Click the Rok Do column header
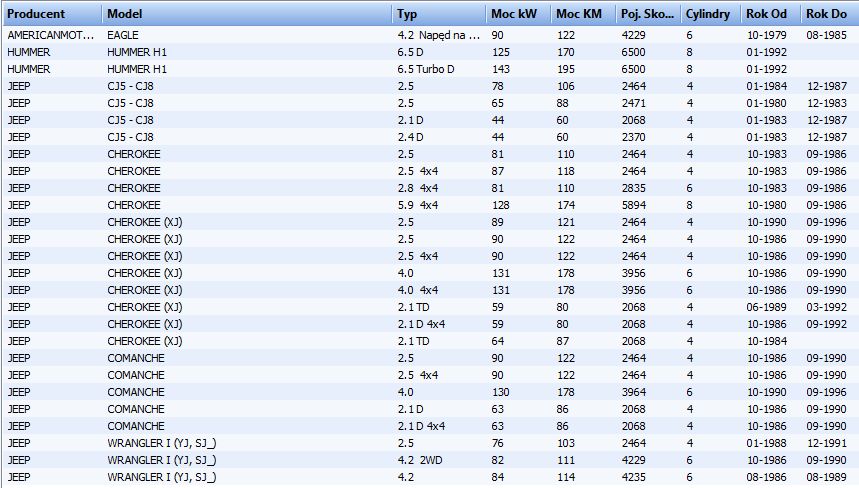This screenshot has width=859, height=488. [x=829, y=14]
